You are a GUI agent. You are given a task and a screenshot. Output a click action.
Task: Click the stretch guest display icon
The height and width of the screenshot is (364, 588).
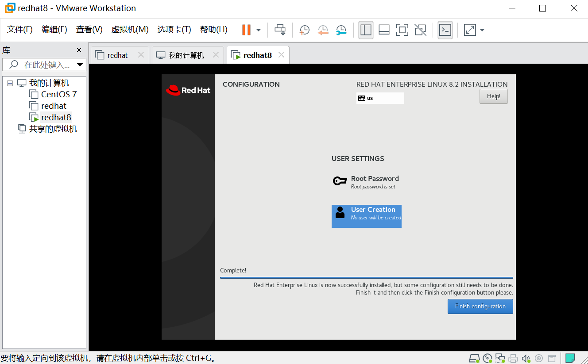[469, 30]
